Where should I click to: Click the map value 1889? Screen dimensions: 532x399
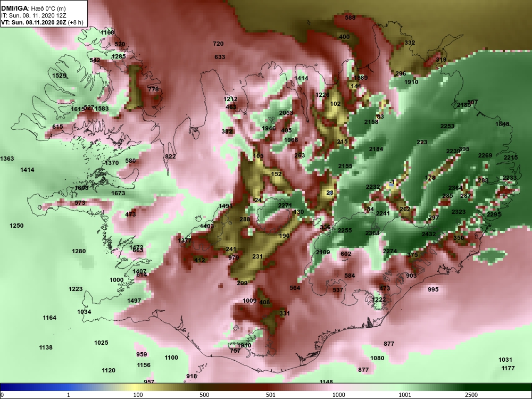pyautogui.click(x=361, y=78)
